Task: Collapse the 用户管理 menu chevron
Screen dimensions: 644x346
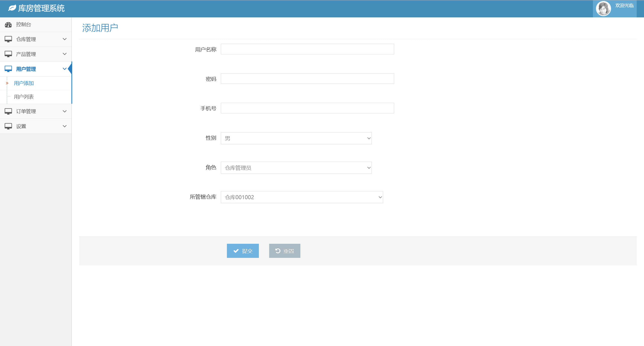Action: (65, 69)
